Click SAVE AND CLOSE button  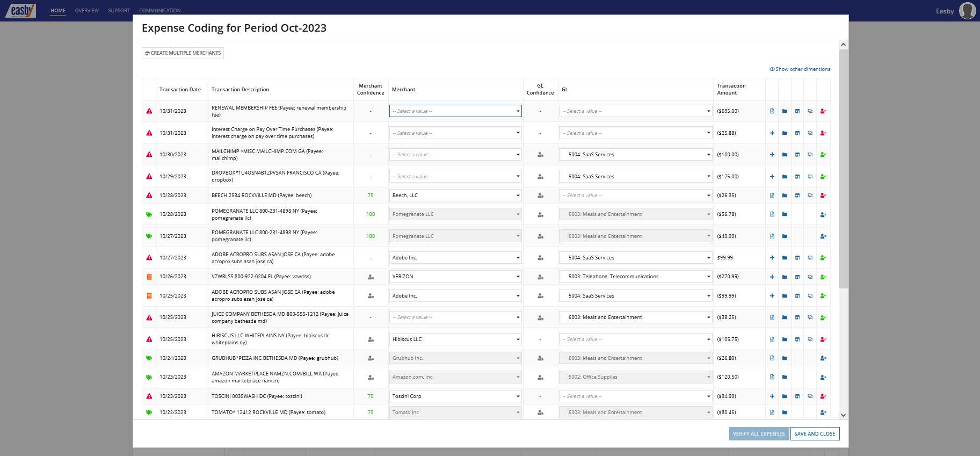815,434
